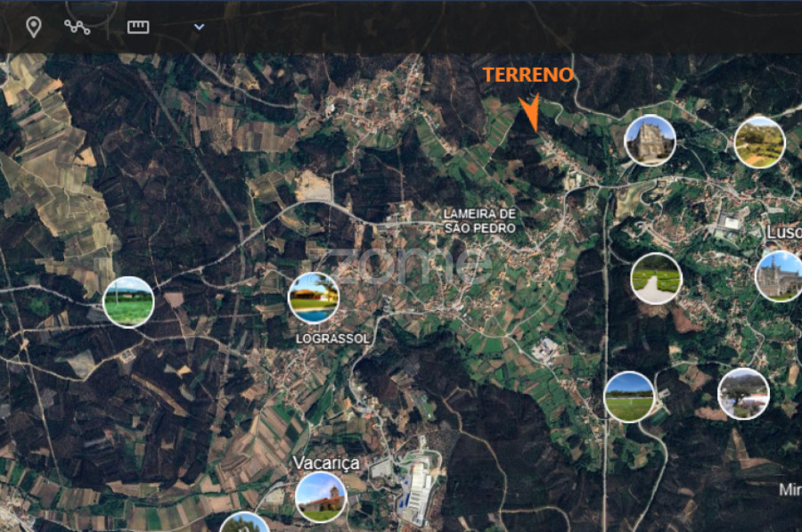The image size is (802, 532).
Task: Open the top-right hilly landscape photo
Action: [759, 142]
